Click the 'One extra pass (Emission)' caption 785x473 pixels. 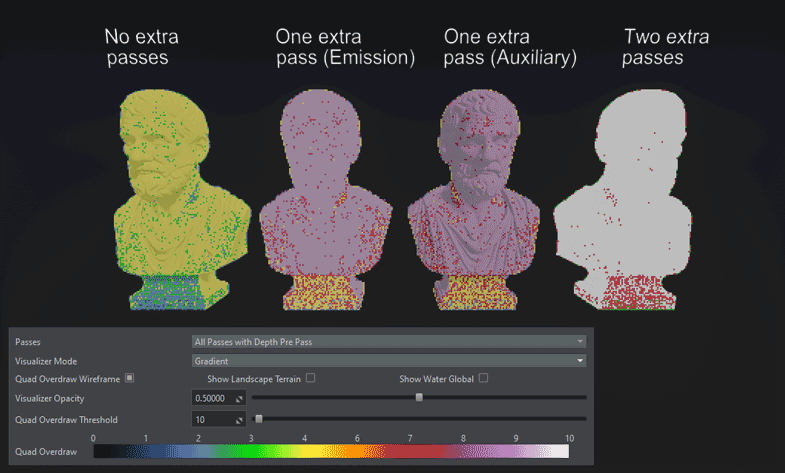tap(345, 47)
